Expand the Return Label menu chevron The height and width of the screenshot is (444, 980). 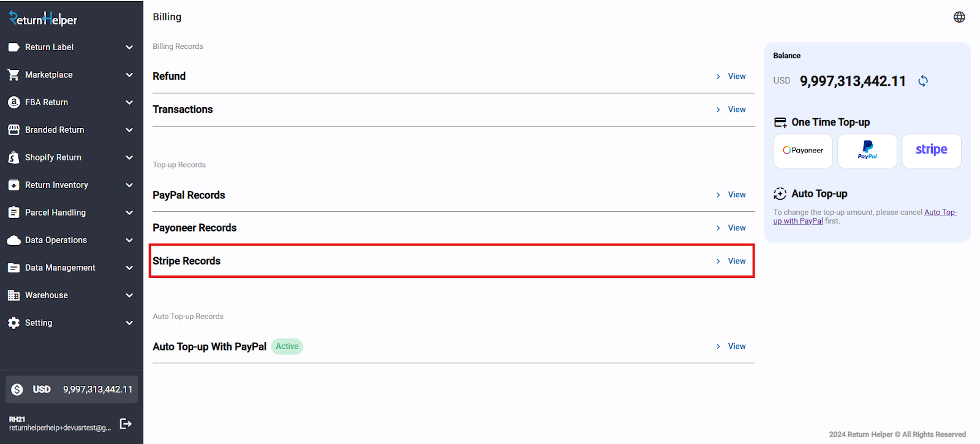[x=129, y=47]
